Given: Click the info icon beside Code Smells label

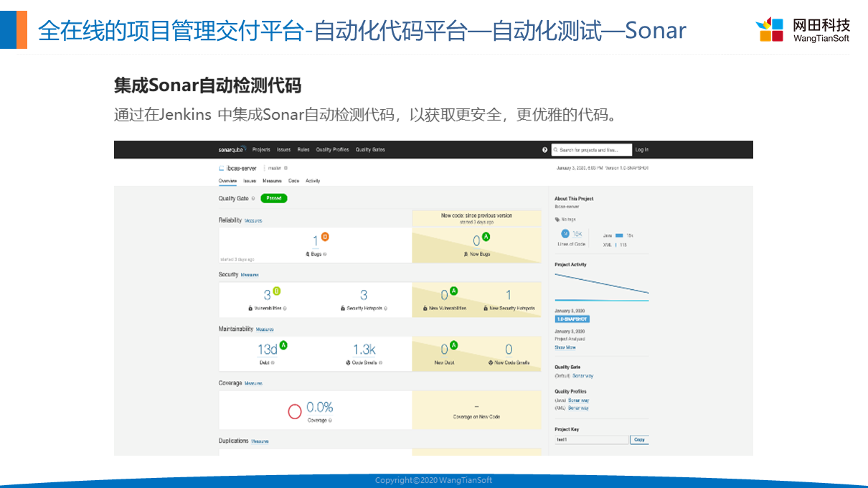Looking at the screenshot, I should pyautogui.click(x=380, y=362).
